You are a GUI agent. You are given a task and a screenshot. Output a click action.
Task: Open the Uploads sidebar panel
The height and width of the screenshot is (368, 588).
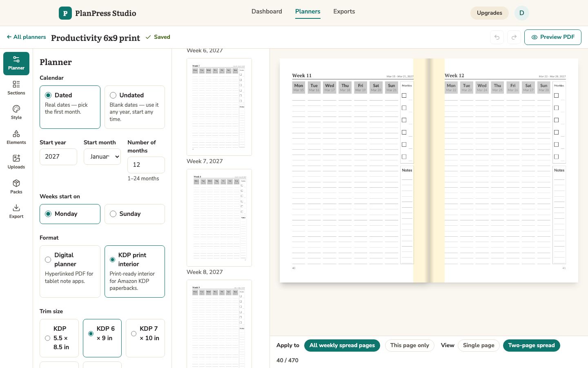[16, 162]
